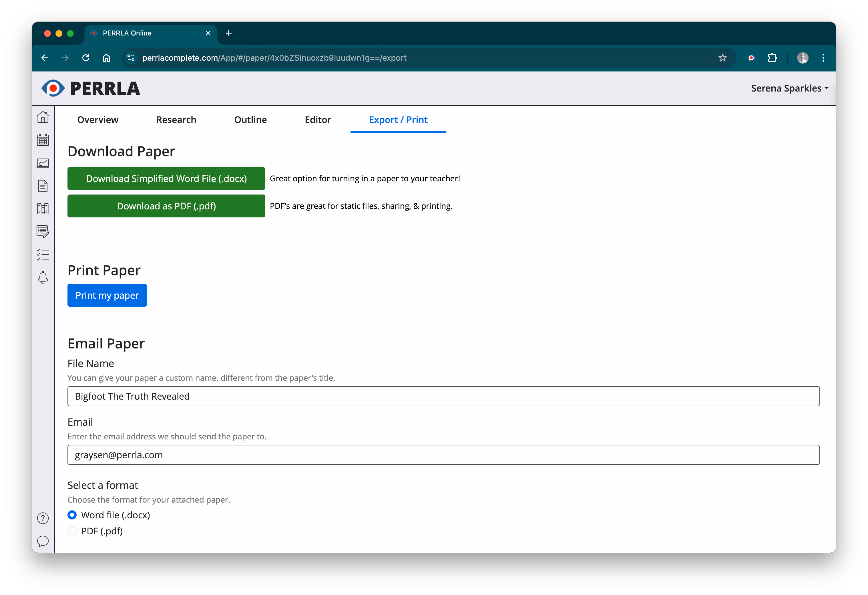Image resolution: width=868 pixels, height=595 pixels.
Task: Open the Reminders bell icon
Action: tap(43, 277)
